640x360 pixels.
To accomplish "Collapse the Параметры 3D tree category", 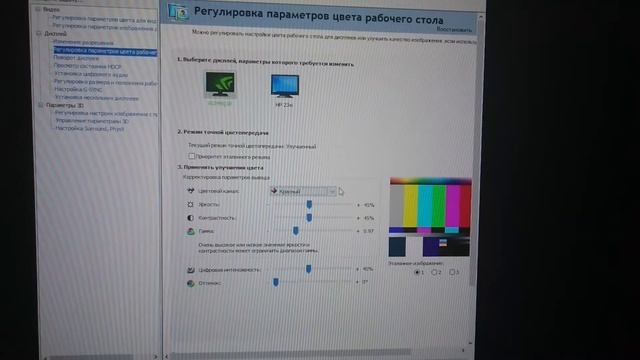I will click(x=40, y=105).
